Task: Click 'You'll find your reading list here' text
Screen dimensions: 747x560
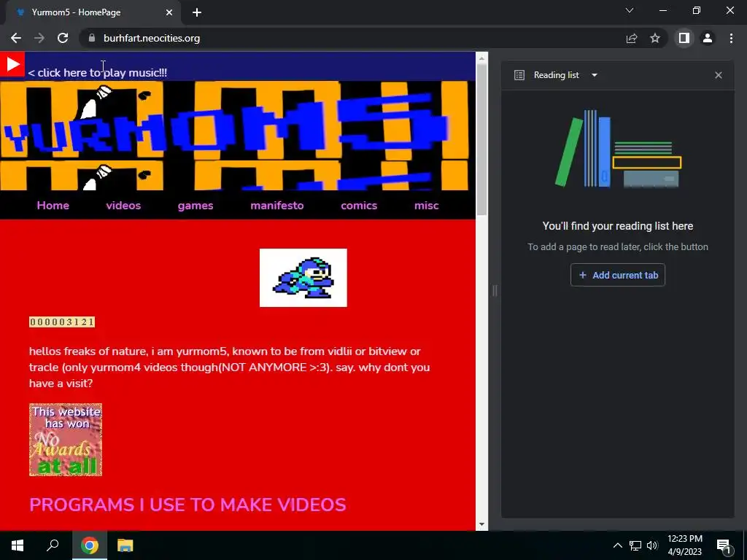Action: click(618, 226)
